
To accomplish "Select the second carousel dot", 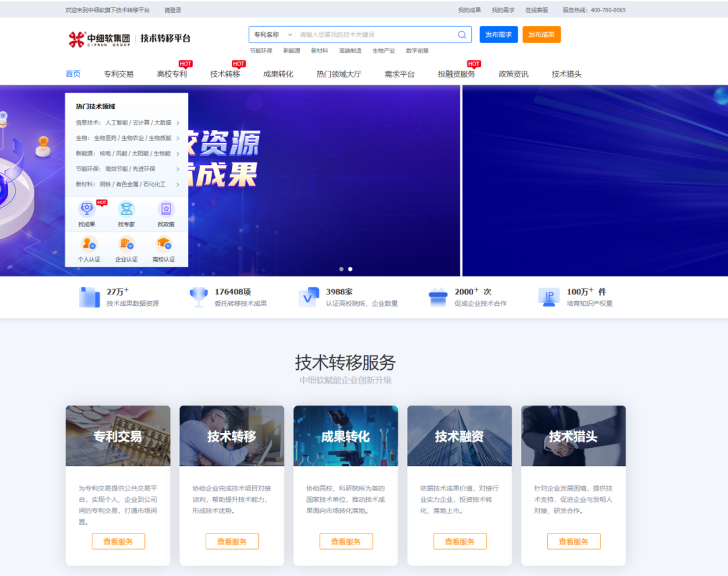I will click(350, 268).
